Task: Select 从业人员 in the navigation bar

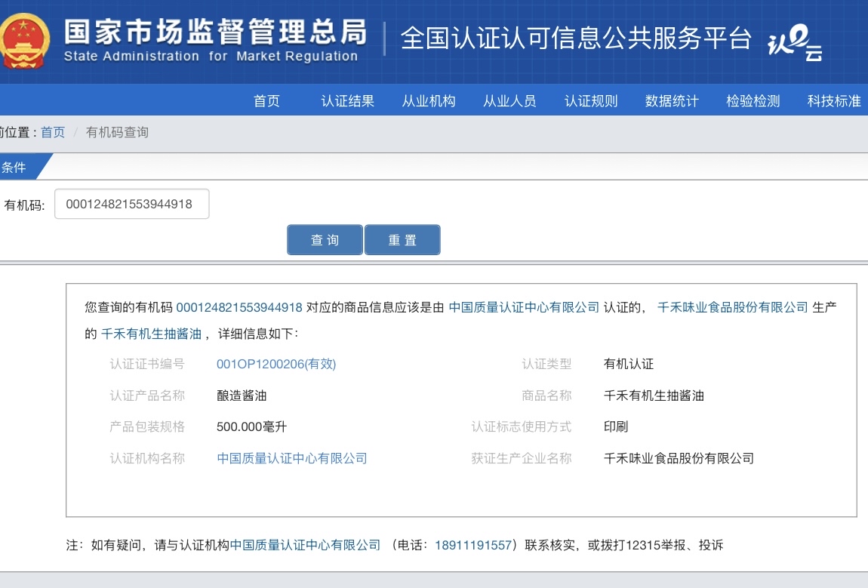Action: [509, 101]
